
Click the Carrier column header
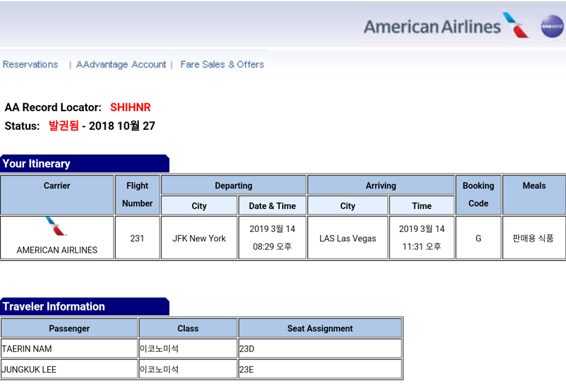[57, 195]
